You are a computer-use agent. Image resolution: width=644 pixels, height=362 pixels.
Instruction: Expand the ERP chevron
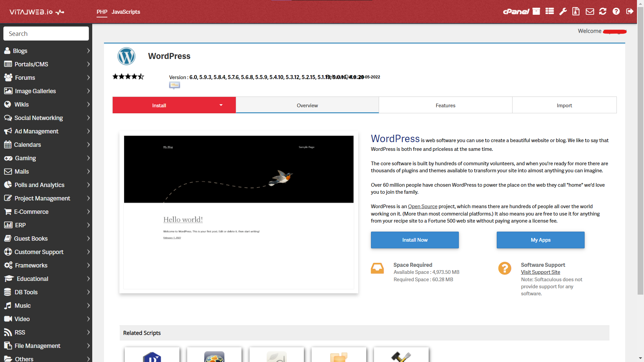click(88, 225)
